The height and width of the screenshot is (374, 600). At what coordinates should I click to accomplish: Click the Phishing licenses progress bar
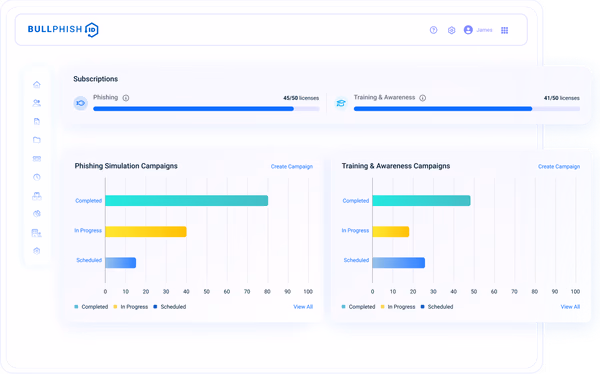206,109
